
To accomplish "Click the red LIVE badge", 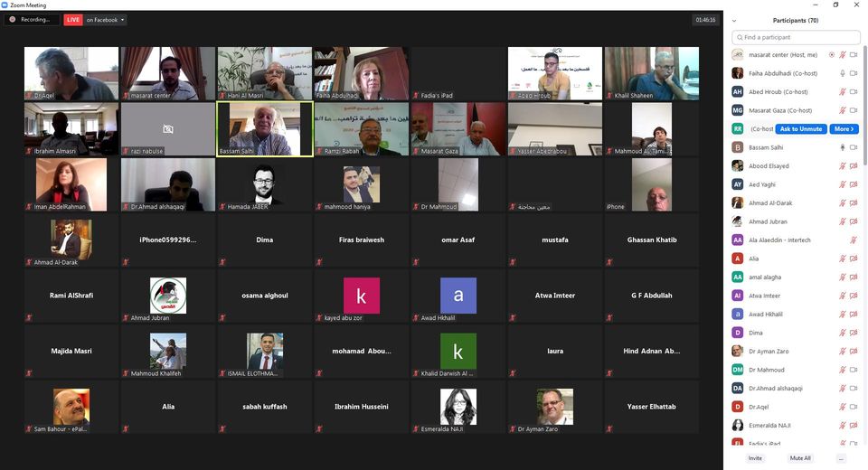I will (x=73, y=19).
